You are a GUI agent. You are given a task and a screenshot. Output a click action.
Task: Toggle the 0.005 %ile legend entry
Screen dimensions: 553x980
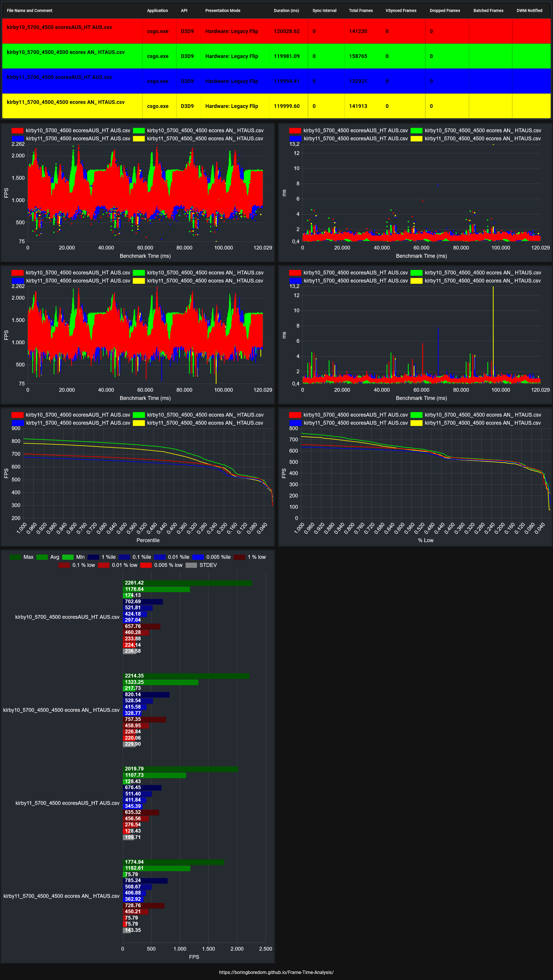[211, 557]
